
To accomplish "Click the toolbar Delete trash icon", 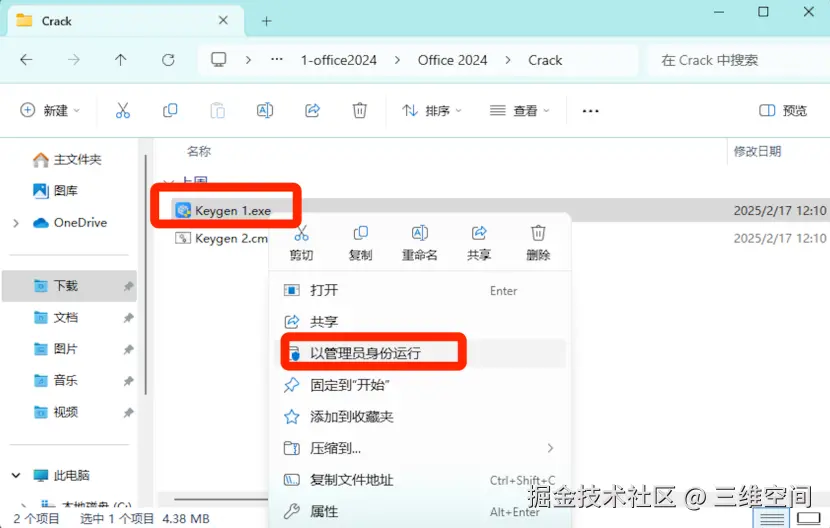I will 359,110.
